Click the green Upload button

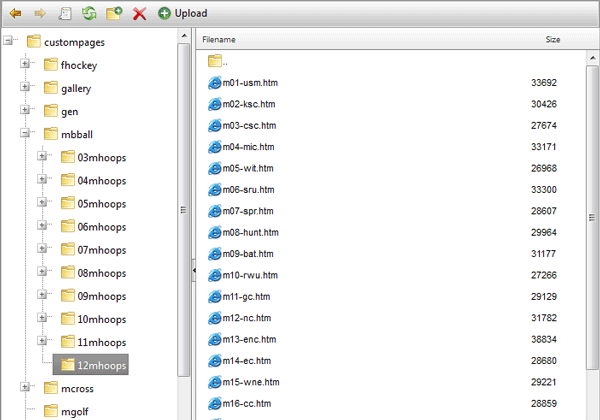coord(183,13)
